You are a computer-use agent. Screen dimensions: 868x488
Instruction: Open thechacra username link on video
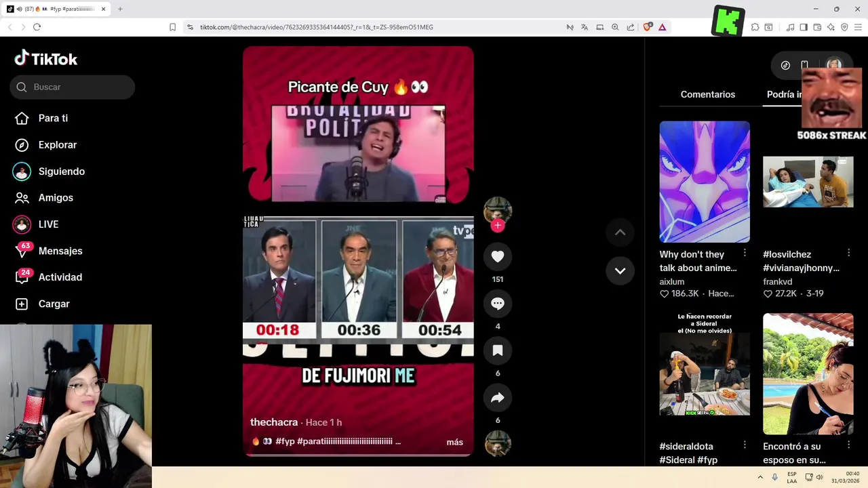274,422
